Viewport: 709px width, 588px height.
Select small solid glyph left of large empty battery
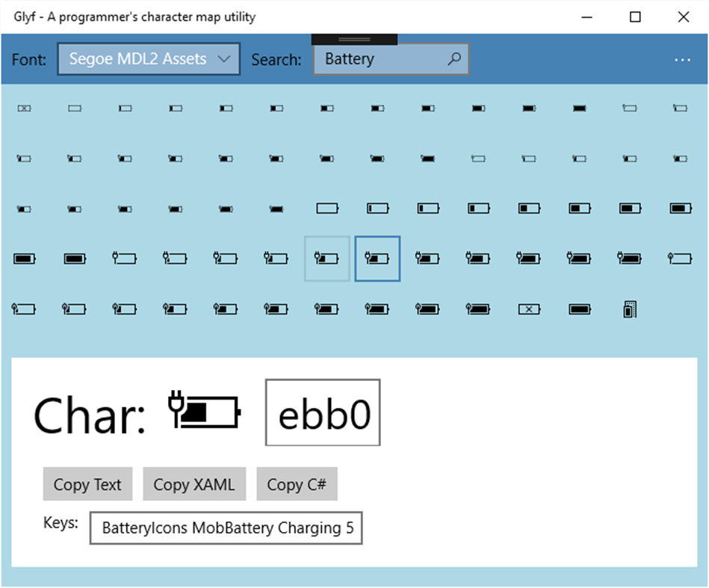pyautogui.click(x=276, y=209)
